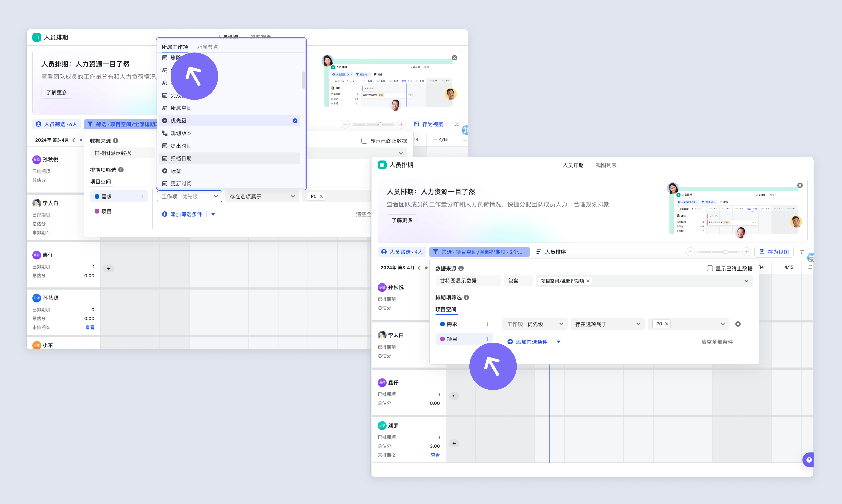Choose 提出时间 in the field list
Viewport: 842px width, 504px height.
click(230, 146)
